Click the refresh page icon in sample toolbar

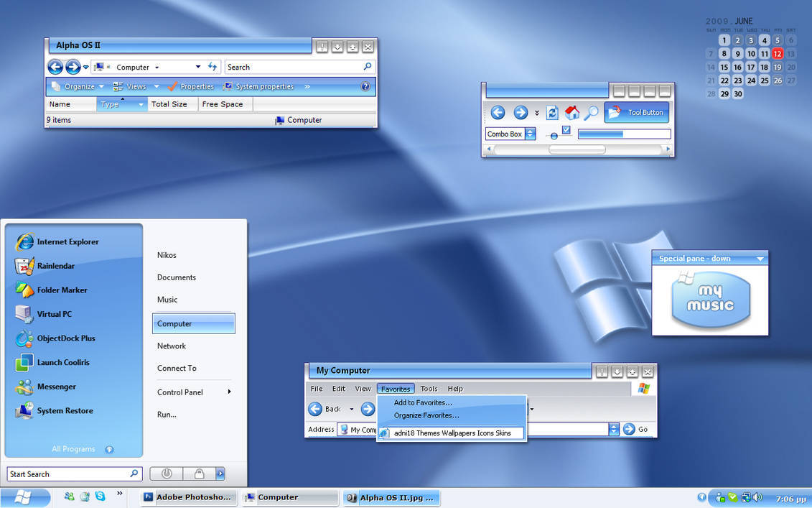coord(552,113)
